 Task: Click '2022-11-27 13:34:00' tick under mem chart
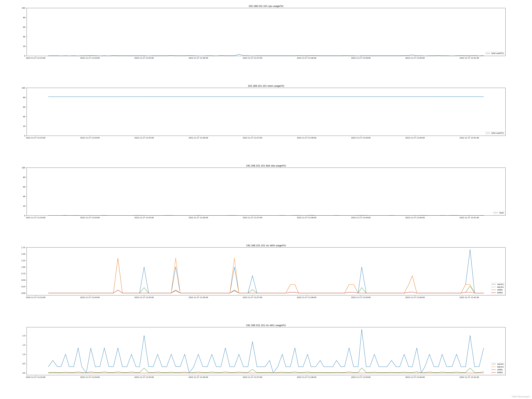click(90, 138)
